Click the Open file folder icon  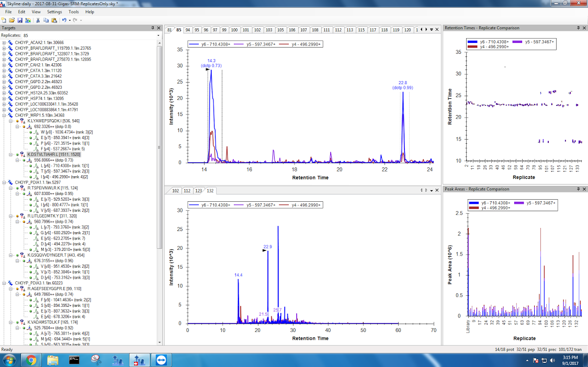[x=12, y=20]
